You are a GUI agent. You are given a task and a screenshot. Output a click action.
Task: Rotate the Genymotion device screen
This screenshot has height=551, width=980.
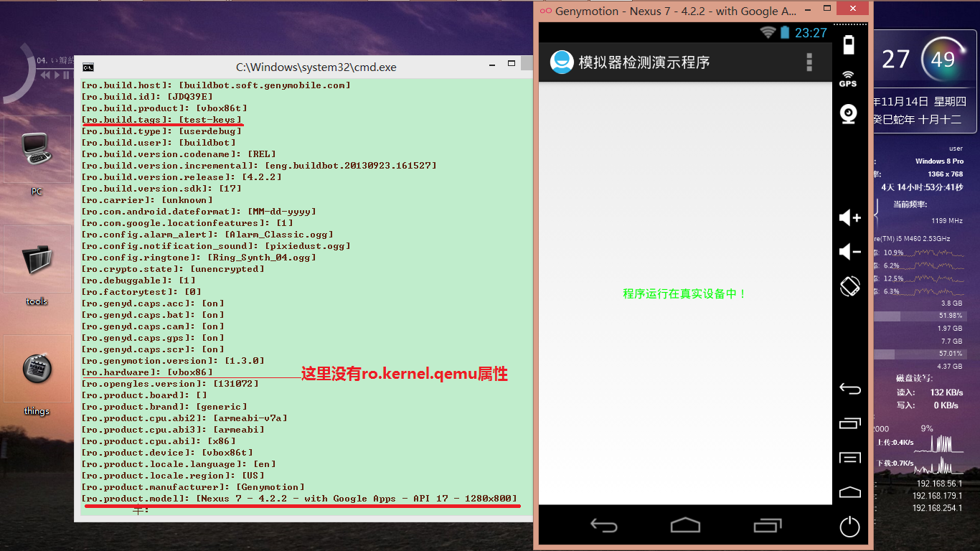click(x=849, y=286)
